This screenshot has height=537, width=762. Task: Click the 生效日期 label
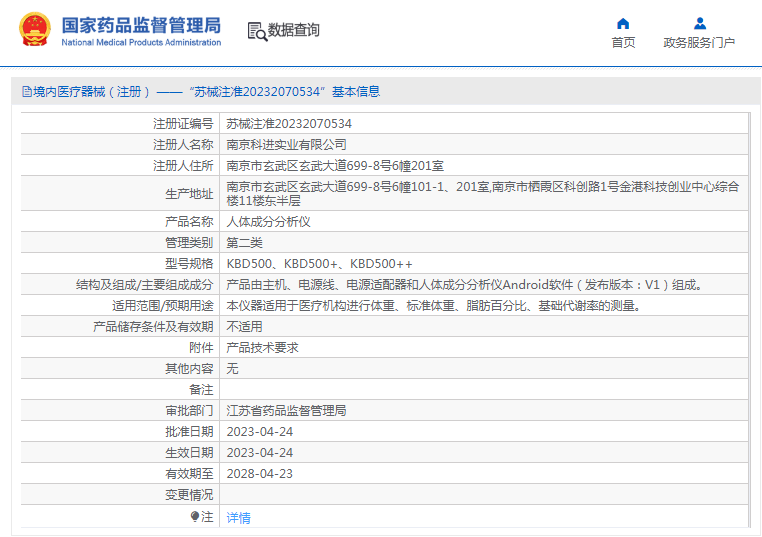click(189, 453)
